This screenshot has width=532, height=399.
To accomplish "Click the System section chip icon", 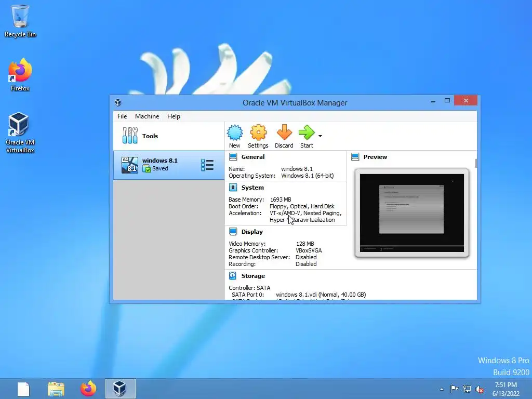I will [x=233, y=188].
